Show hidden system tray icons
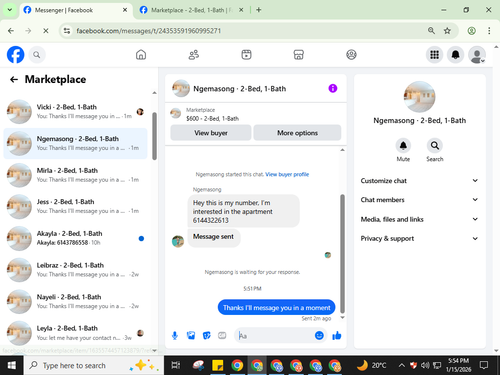Viewport: 500px width, 375px height. (x=402, y=365)
